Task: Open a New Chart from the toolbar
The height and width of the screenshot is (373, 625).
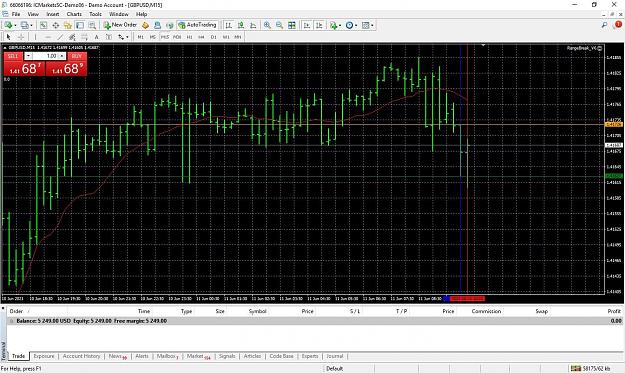Action: point(8,25)
